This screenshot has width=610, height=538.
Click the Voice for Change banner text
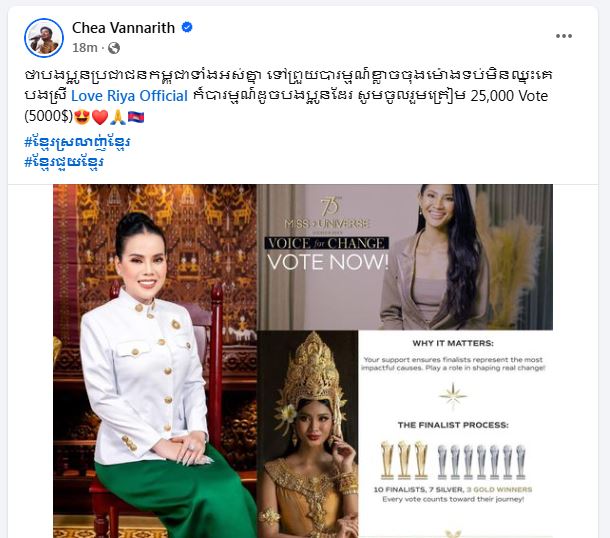[326, 244]
